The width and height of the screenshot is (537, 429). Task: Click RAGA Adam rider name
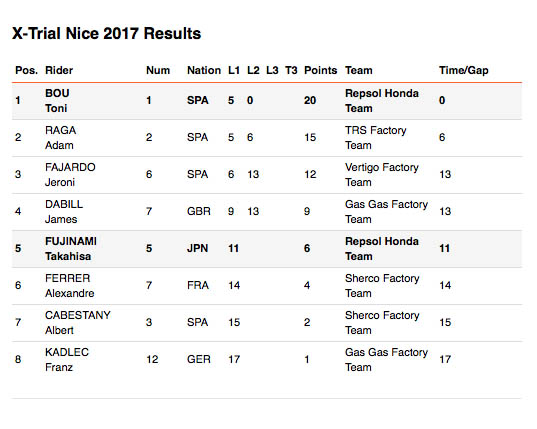pos(61,138)
